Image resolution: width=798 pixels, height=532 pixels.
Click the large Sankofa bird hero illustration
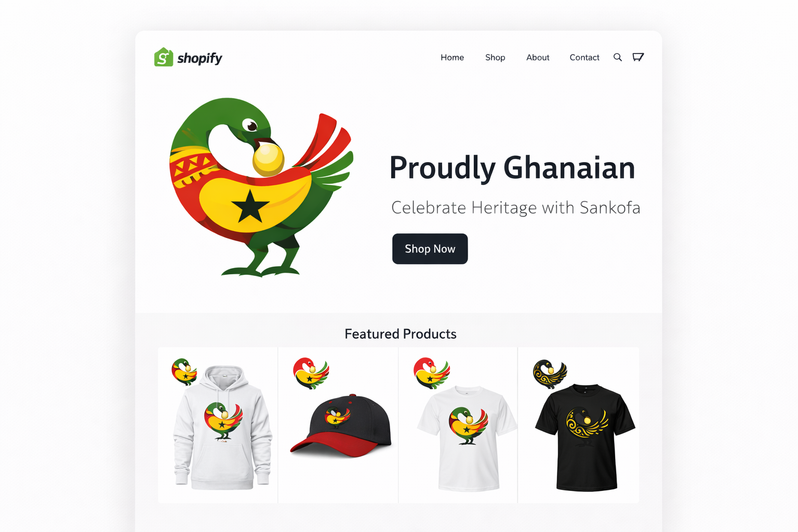[261, 187]
